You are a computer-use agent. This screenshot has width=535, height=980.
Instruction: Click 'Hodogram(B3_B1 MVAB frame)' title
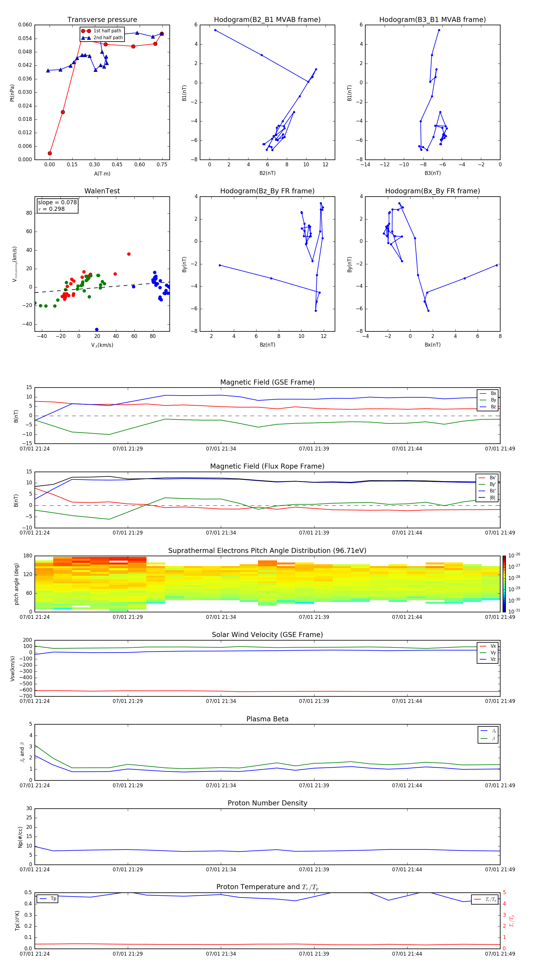(432, 19)
